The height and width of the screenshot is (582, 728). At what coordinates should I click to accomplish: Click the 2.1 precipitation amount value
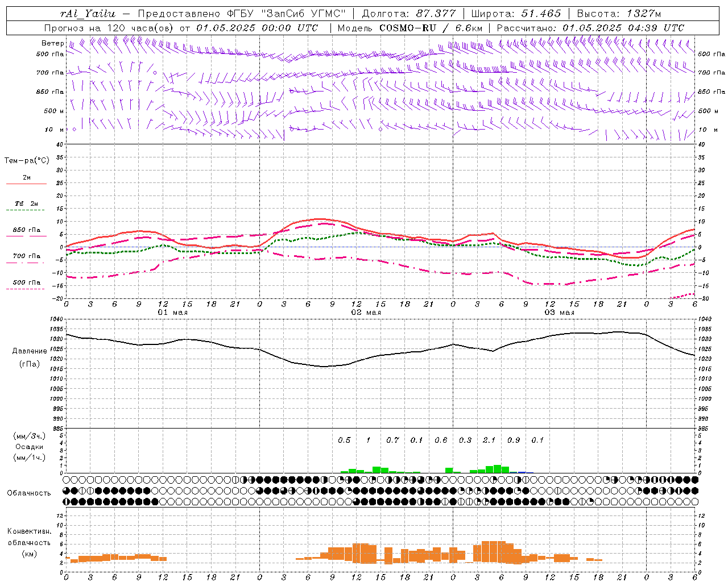point(489,440)
